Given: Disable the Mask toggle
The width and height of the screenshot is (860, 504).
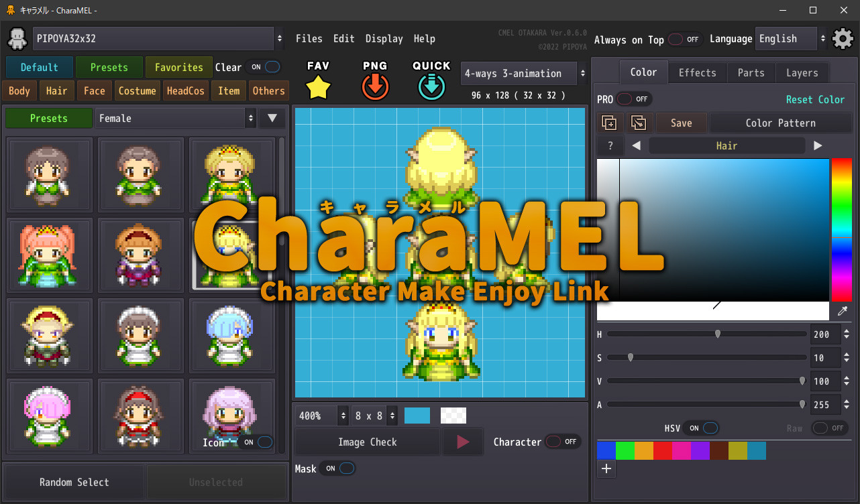Looking at the screenshot, I should pyautogui.click(x=338, y=468).
